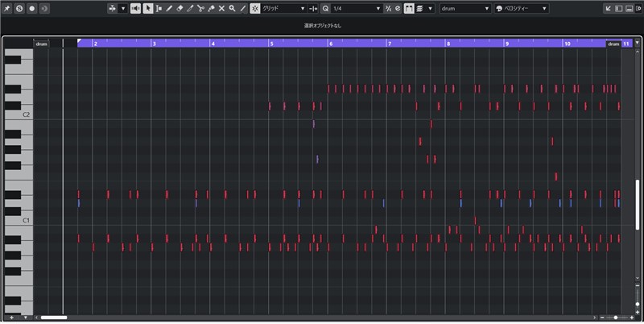This screenshot has width=644, height=324.
Task: Click the right scroll arrow at bottom
Action: 595,318
